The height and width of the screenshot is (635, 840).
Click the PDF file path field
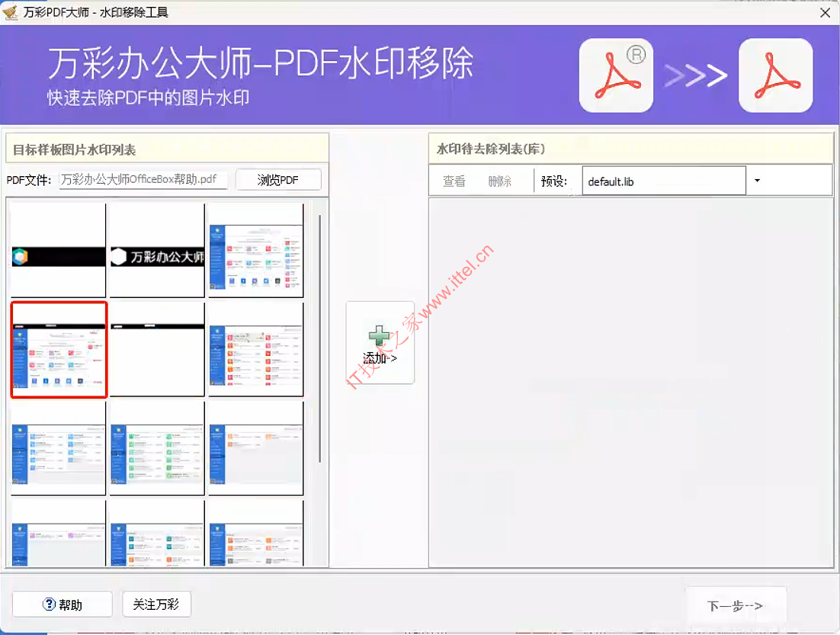coord(144,179)
